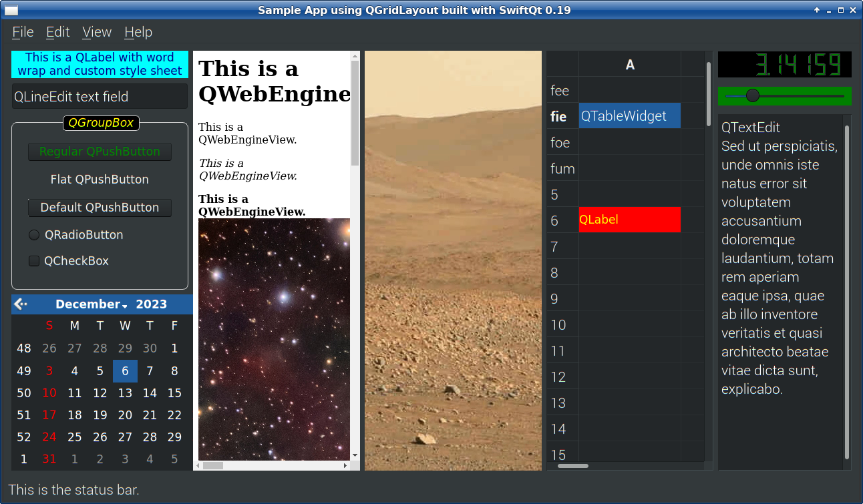Open the December month dropdown
Viewport: 863px width, 504px height.
pyautogui.click(x=91, y=304)
